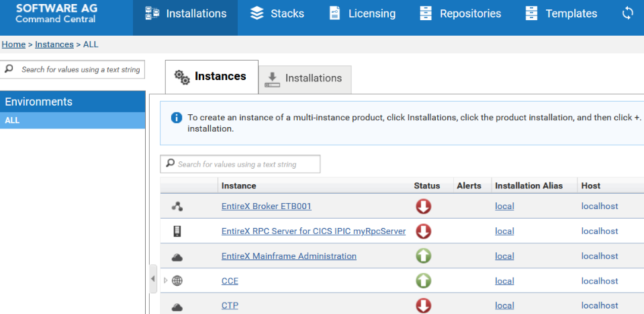The image size is (644, 314).
Task: Click the Repositories cabinet icon
Action: pos(426,13)
